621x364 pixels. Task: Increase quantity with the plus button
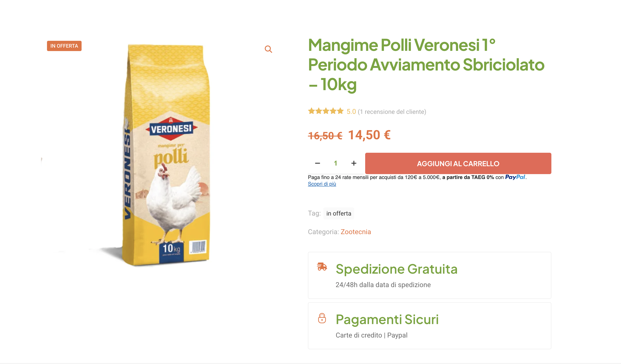pos(354,163)
